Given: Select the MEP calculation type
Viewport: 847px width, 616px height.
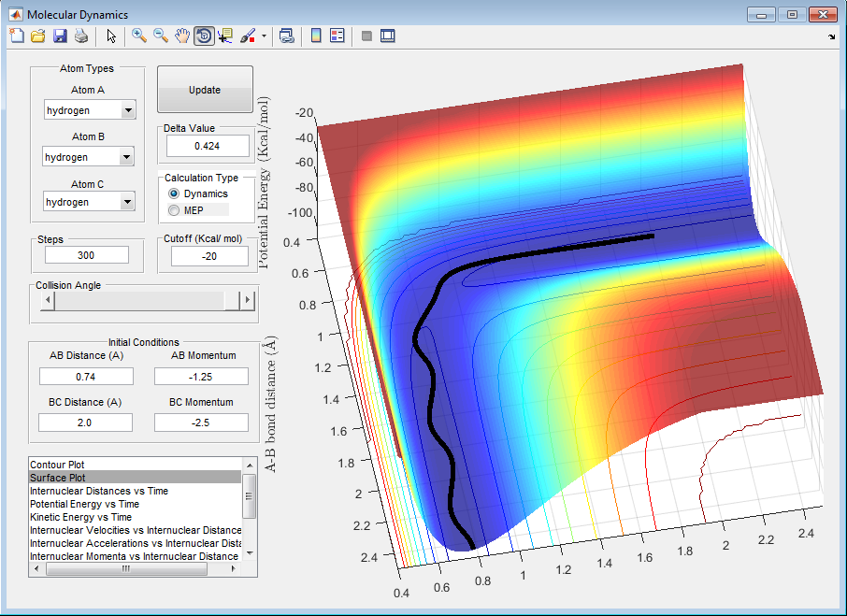Looking at the screenshot, I should tap(174, 210).
